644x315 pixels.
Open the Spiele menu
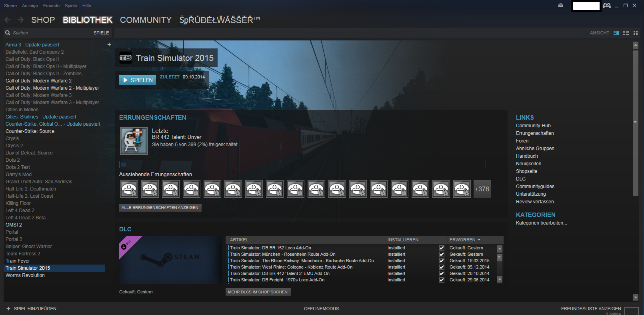pos(71,6)
